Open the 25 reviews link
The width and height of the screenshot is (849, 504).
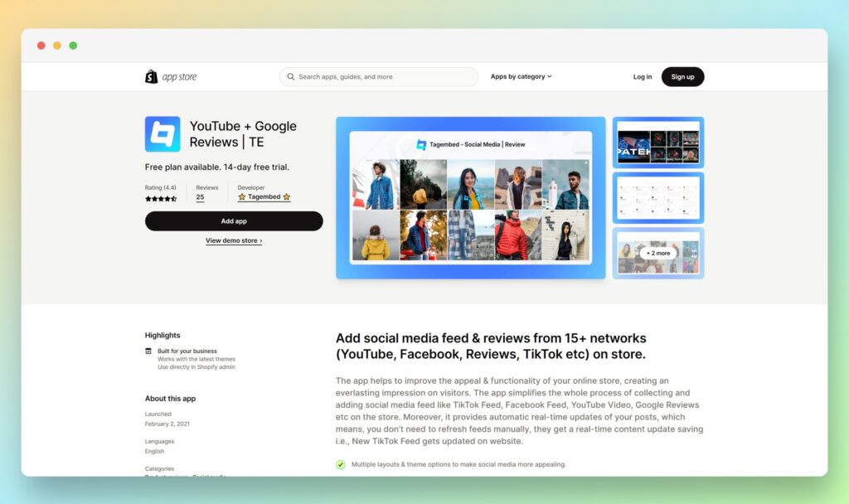(201, 197)
